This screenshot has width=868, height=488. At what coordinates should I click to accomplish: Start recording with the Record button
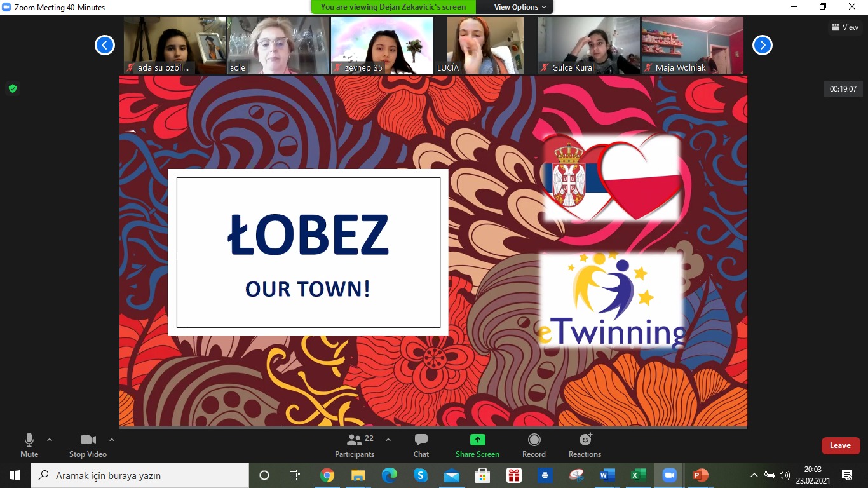coord(534,445)
